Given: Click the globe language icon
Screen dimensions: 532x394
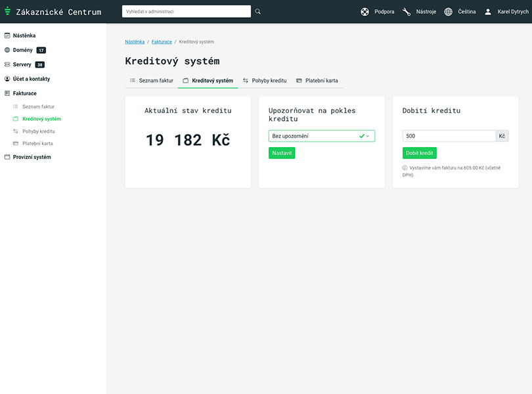Looking at the screenshot, I should click(x=448, y=12).
